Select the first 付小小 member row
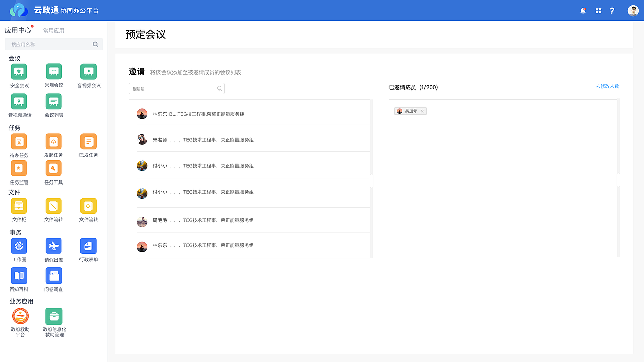 pyautogui.click(x=254, y=166)
